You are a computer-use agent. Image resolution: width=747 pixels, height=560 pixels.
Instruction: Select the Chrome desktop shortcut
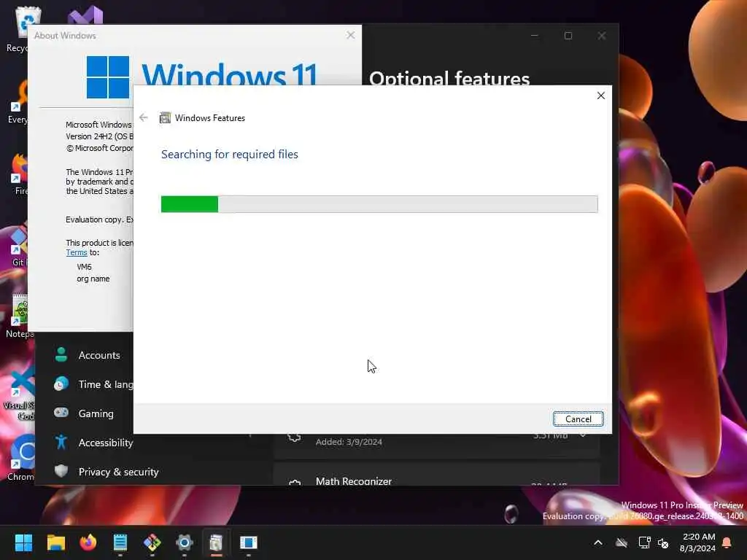tap(21, 457)
